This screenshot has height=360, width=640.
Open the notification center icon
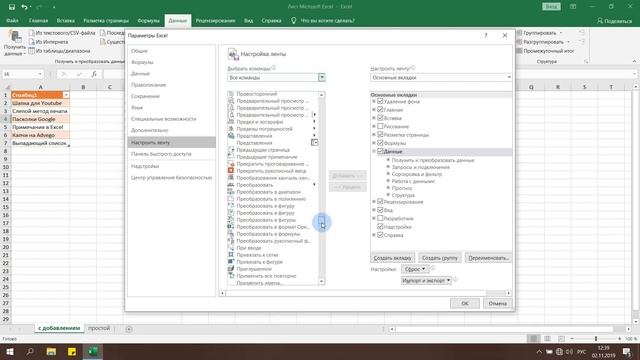click(627, 351)
